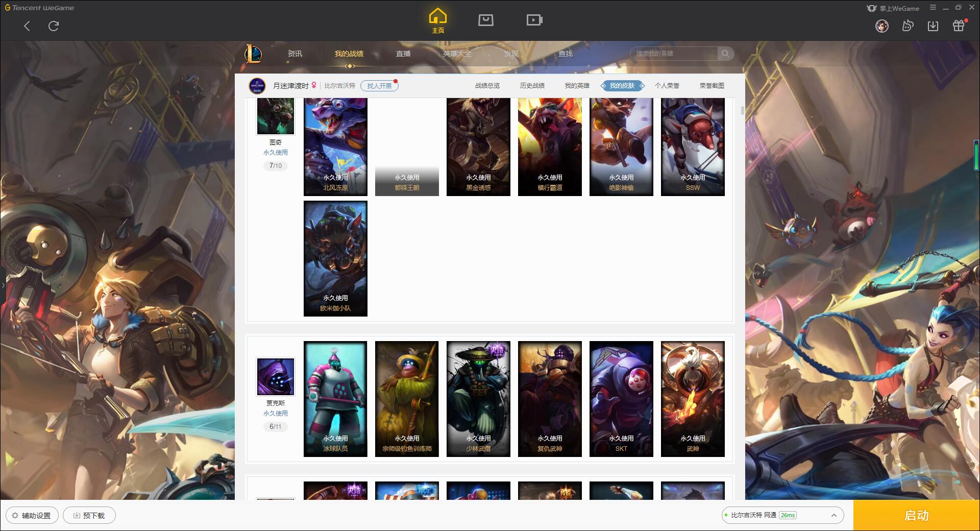Open the 查找 tab

click(x=565, y=54)
